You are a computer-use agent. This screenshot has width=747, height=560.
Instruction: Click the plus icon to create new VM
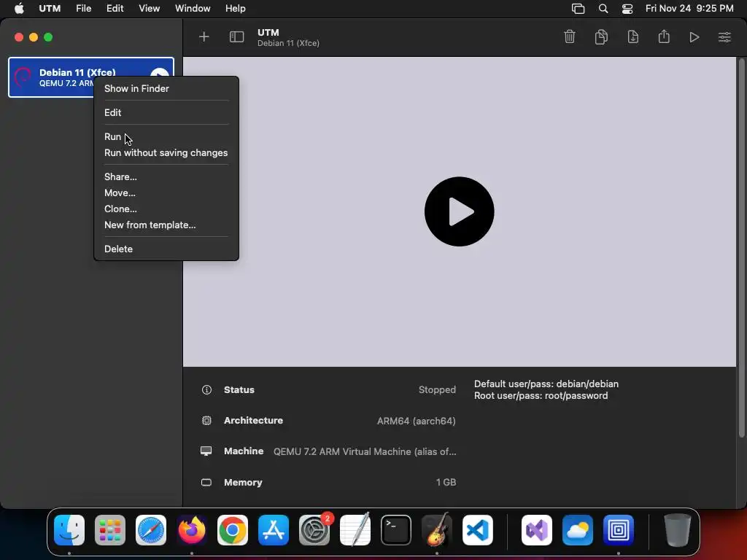(x=204, y=36)
